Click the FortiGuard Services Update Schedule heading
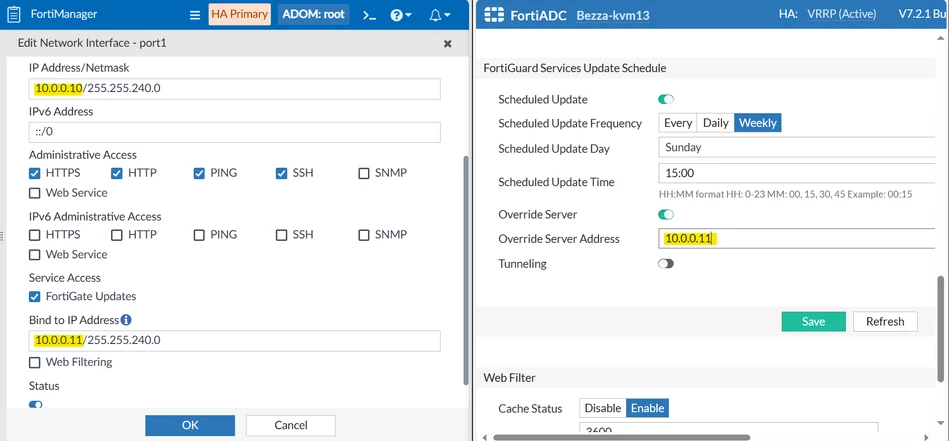The image size is (949, 441). [x=574, y=68]
